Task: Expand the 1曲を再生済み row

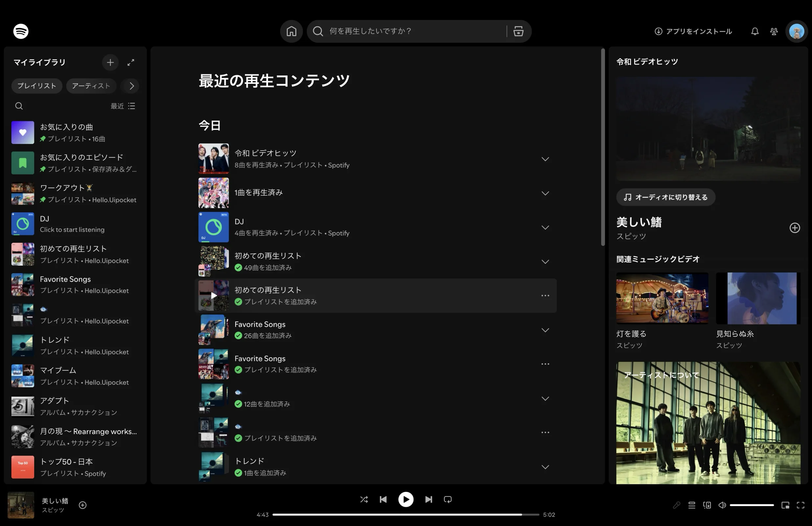Action: (x=545, y=193)
